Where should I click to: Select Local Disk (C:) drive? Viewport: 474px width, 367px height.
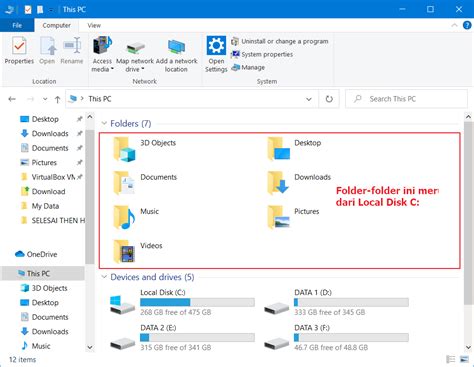pyautogui.click(x=182, y=302)
